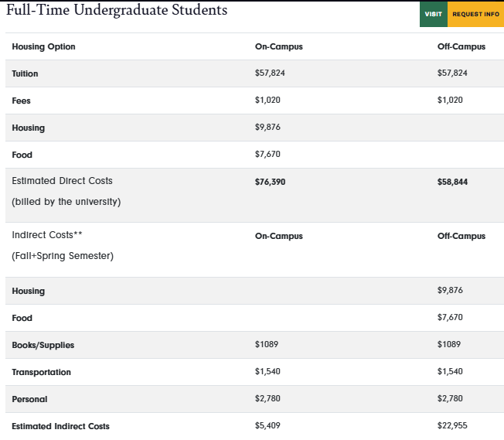Viewport: 504px width, 440px height.
Task: Click the Estimated Direct Costs label
Action: pyautogui.click(x=62, y=181)
